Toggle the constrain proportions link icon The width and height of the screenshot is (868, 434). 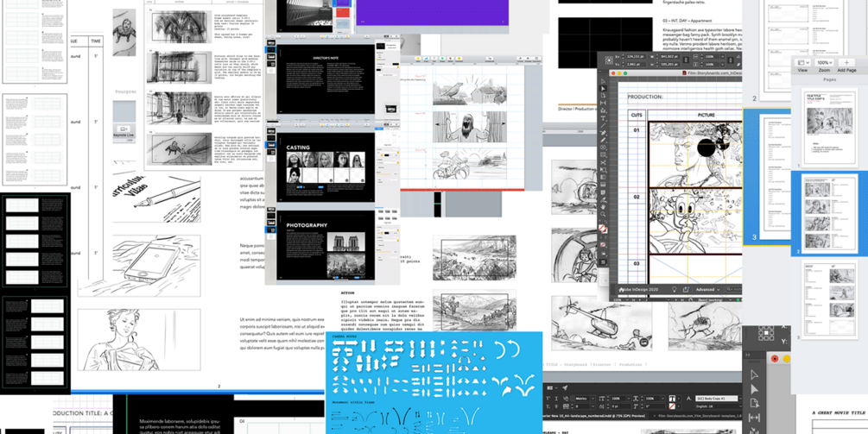coord(686,60)
